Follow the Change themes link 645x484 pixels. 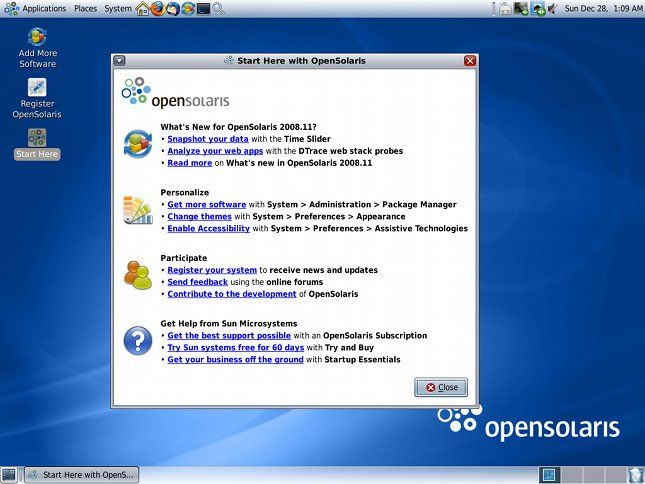click(200, 216)
